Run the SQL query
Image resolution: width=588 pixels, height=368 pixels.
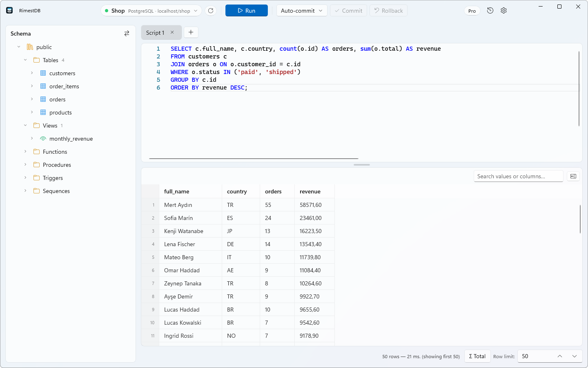click(x=247, y=11)
